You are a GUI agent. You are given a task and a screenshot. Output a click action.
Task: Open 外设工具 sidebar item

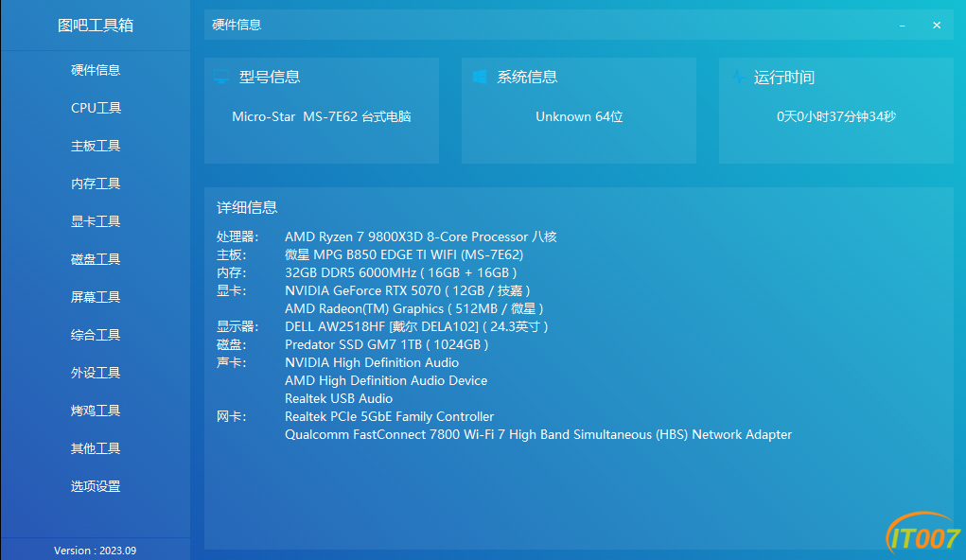[96, 373]
